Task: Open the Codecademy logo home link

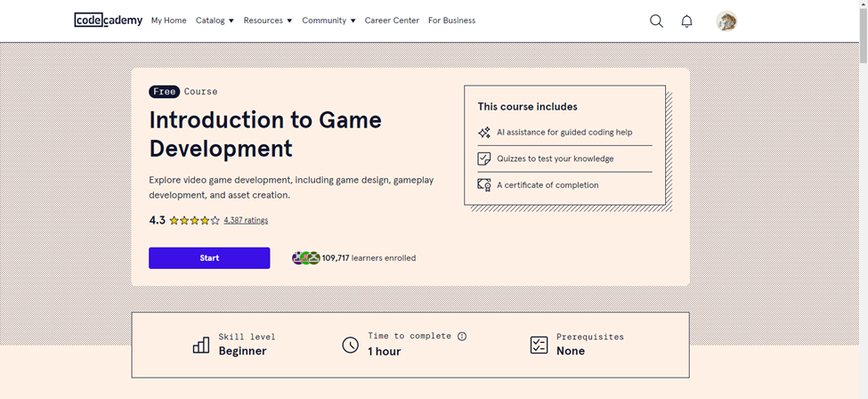Action: click(x=109, y=20)
